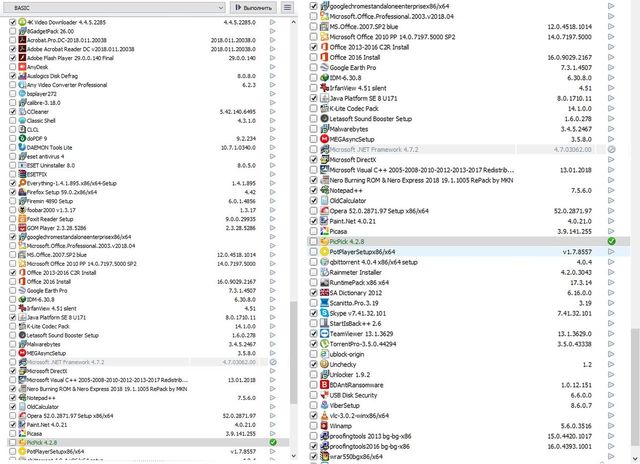
Task: Click the DAEMON Tools Lite icon
Action: pyautogui.click(x=22, y=146)
